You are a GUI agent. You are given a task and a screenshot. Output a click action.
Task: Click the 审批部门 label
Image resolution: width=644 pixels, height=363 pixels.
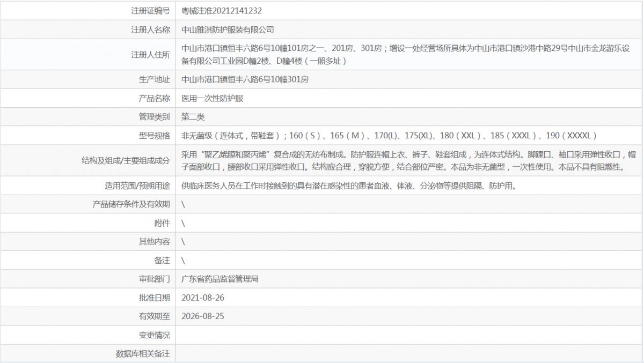click(154, 279)
